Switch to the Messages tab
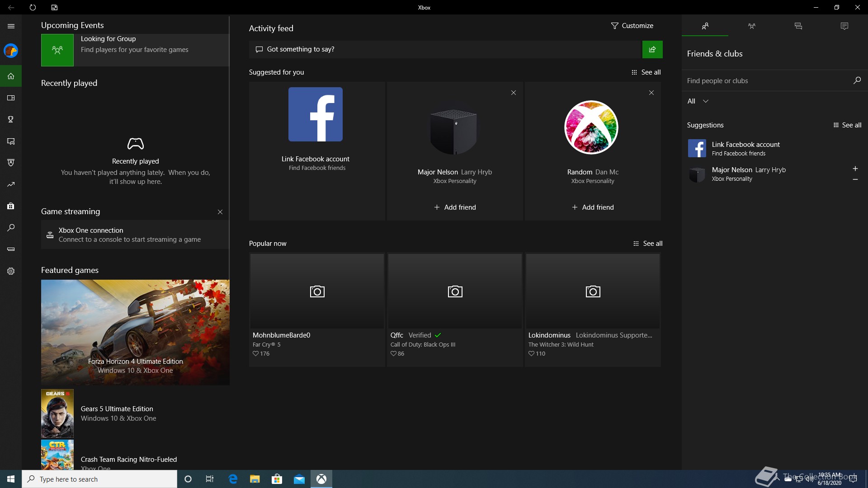 (798, 26)
